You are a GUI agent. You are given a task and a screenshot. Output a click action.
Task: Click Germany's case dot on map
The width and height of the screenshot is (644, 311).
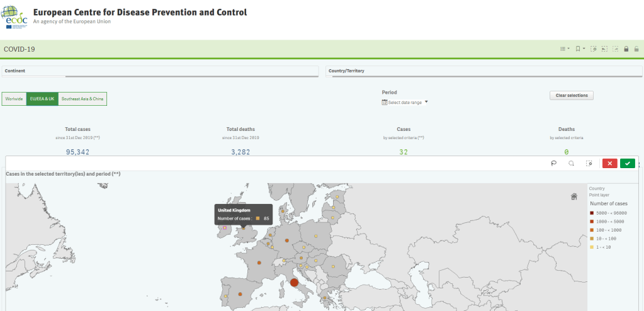[x=286, y=240]
